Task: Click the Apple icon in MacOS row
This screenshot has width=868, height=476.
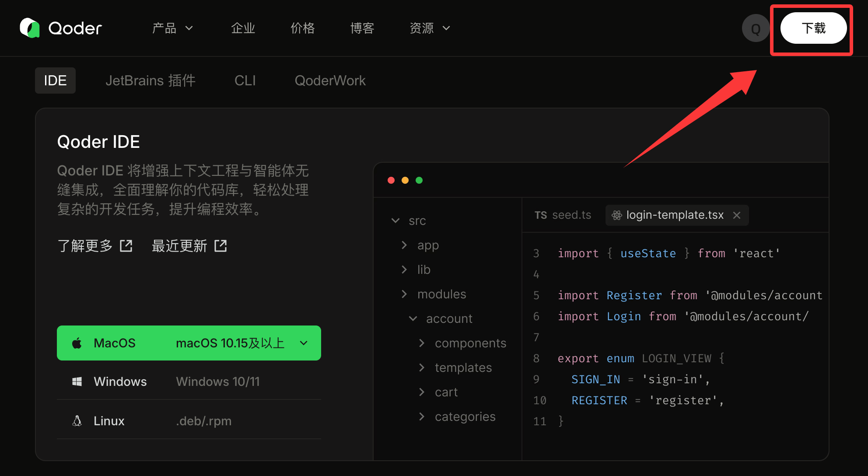Action: pos(77,343)
